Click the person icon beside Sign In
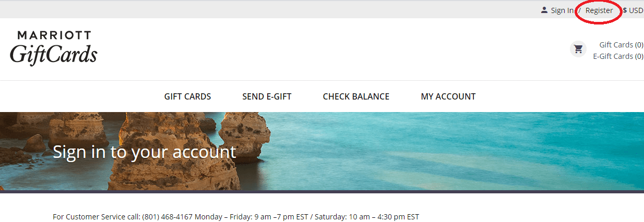The width and height of the screenshot is (644, 222). tap(544, 10)
